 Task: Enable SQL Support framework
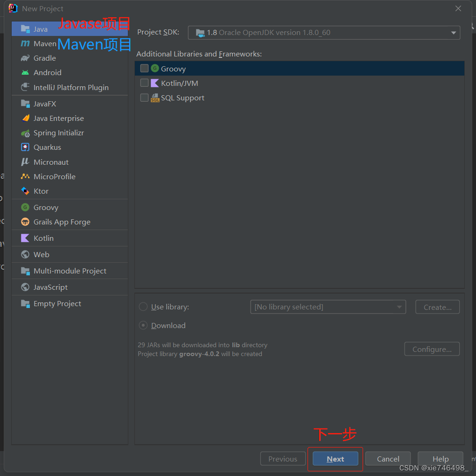pyautogui.click(x=144, y=98)
